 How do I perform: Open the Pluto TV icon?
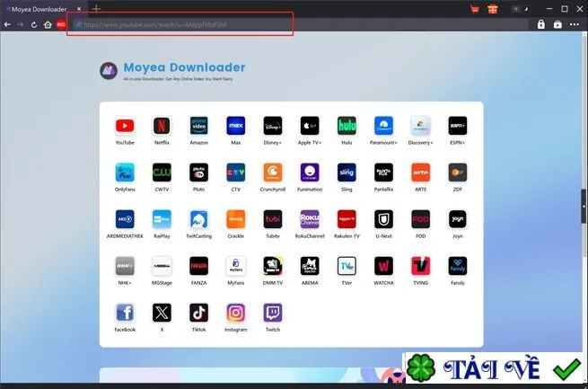[x=198, y=172]
